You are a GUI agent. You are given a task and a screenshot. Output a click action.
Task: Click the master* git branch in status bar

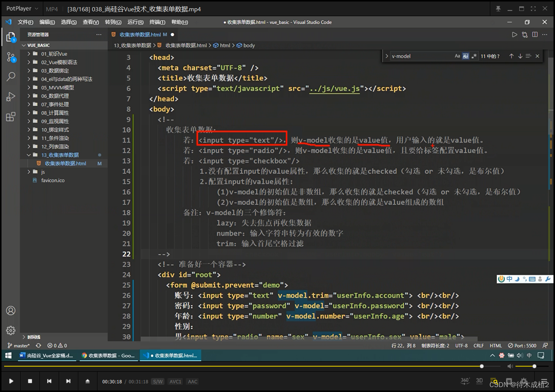pyautogui.click(x=19, y=345)
